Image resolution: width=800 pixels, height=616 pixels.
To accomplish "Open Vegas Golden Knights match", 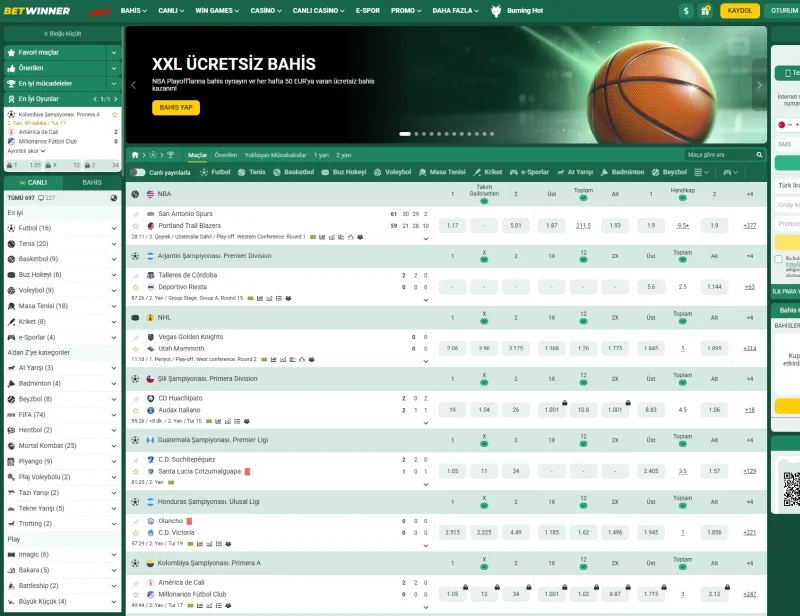I will point(190,337).
